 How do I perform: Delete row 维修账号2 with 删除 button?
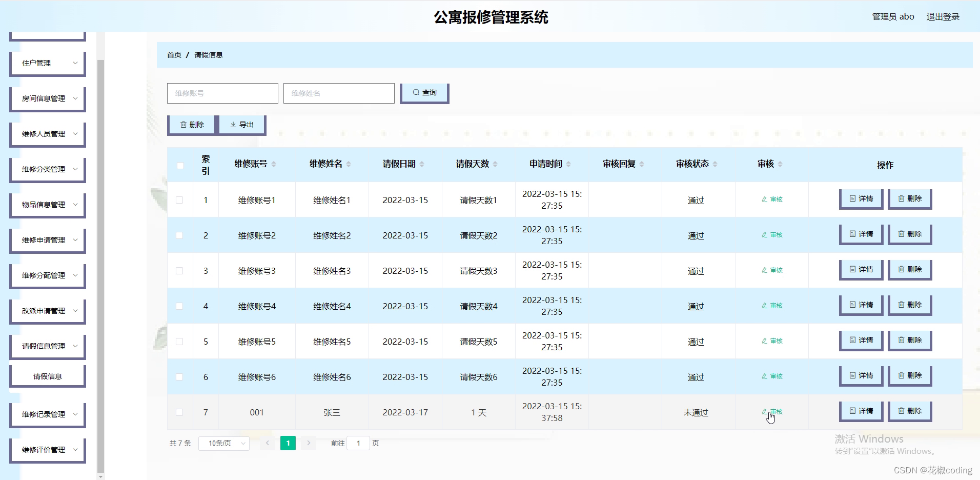(910, 234)
